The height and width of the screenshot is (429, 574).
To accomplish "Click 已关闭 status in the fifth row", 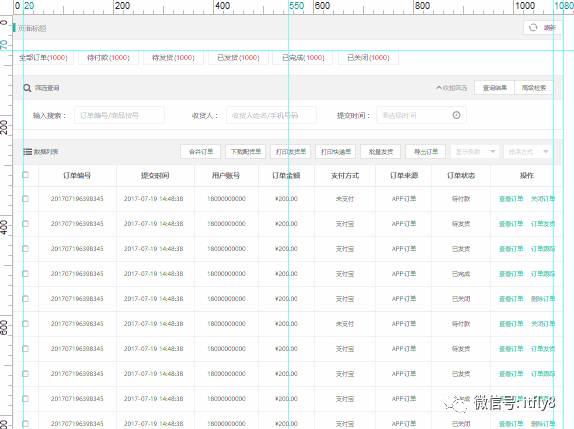I will point(461,299).
